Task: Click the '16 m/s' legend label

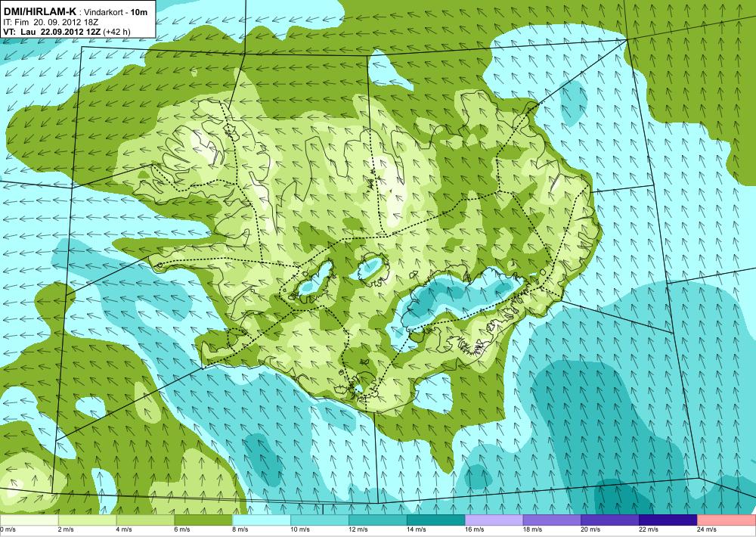Action: [x=474, y=529]
